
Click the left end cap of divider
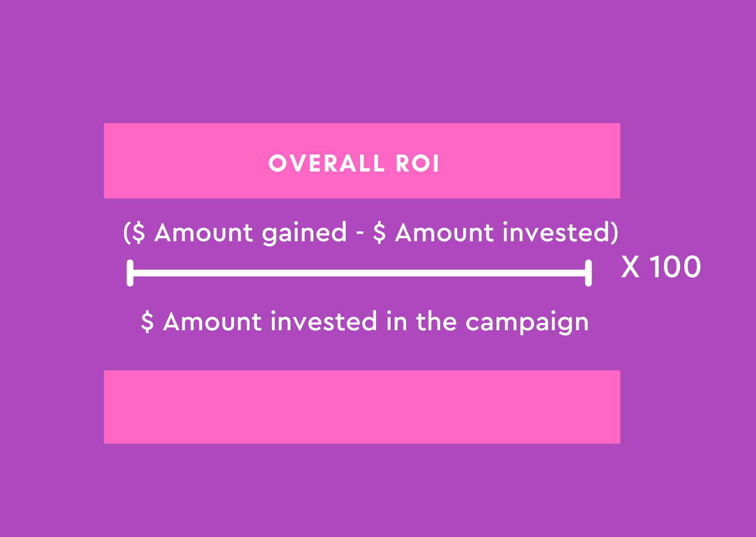pos(130,273)
